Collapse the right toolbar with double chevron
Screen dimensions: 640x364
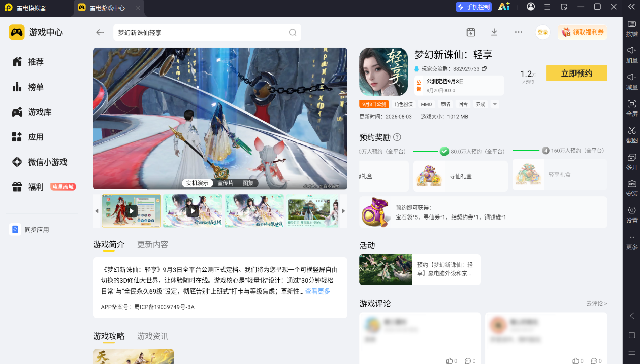tap(631, 7)
